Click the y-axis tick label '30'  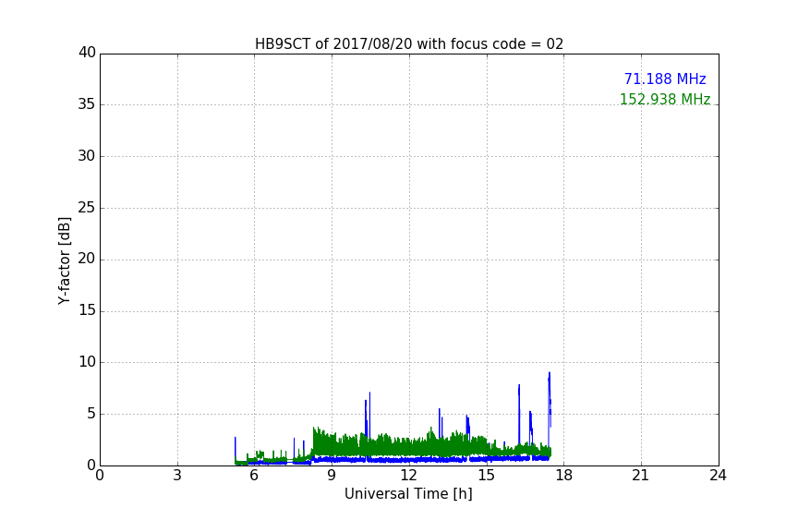coord(87,156)
